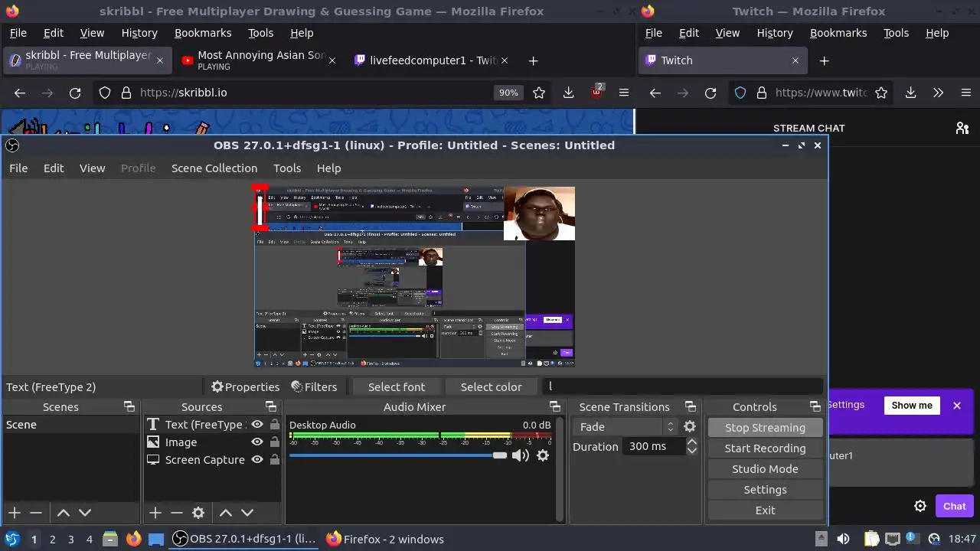Switch to the Most Annoying Asian Song tab
The height and width of the screenshot is (551, 980).
[x=259, y=60]
